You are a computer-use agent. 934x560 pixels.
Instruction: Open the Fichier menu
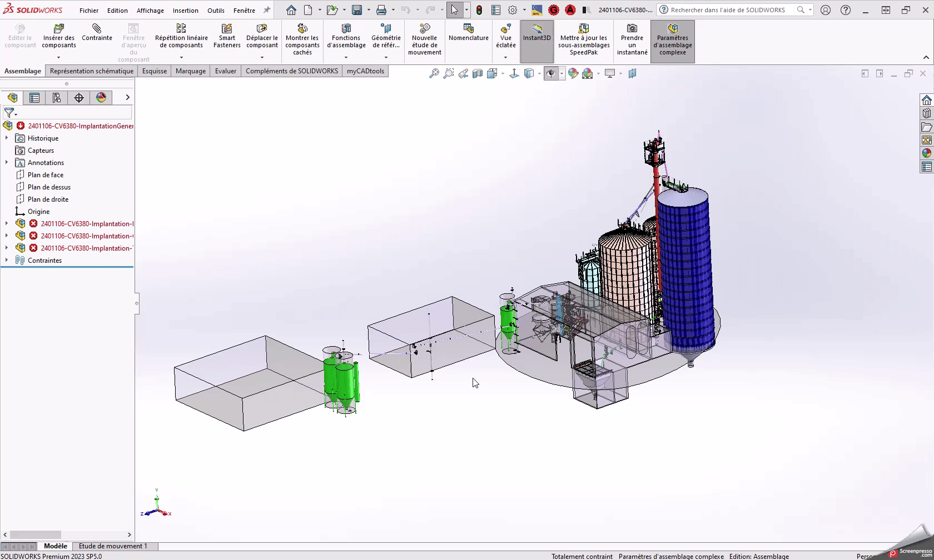click(89, 11)
